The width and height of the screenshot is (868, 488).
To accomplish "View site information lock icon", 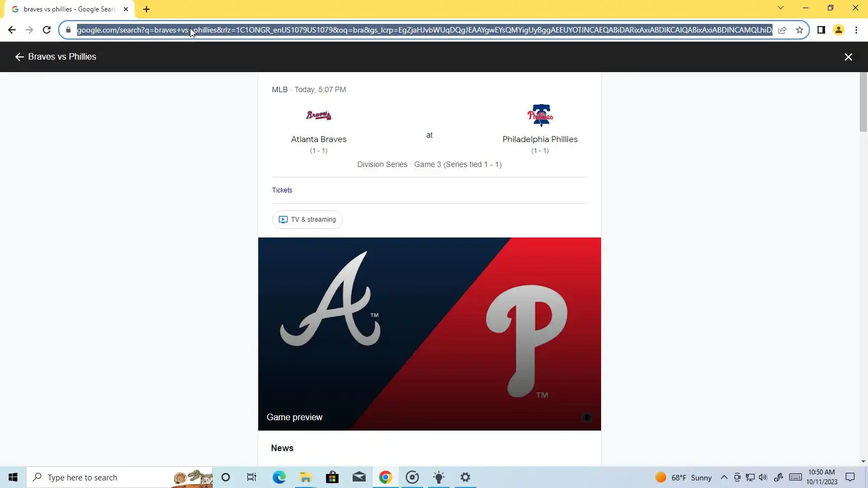I will pyautogui.click(x=68, y=30).
